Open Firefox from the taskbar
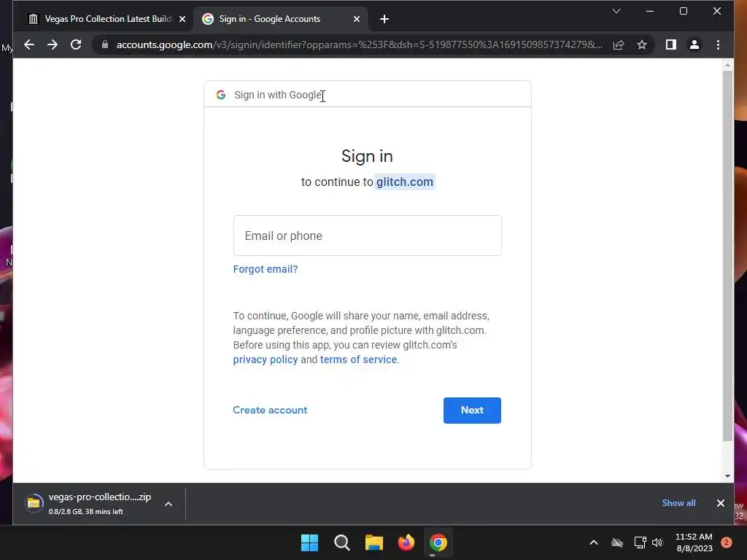747x560 pixels. coord(406,542)
